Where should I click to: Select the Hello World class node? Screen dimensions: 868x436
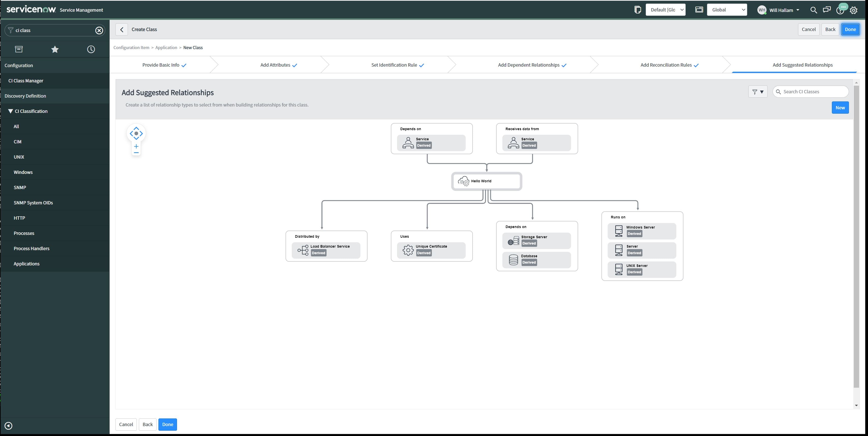[x=486, y=181]
